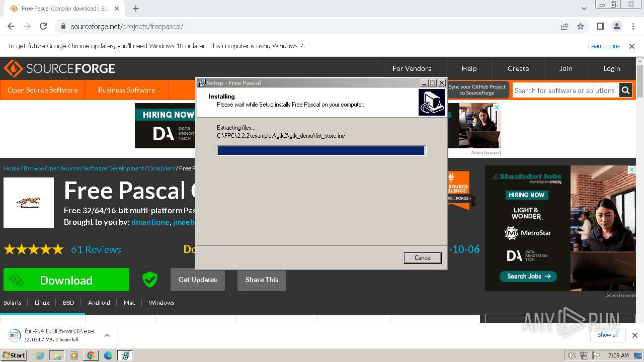Go back in Chrome
This screenshot has width=644, height=362.
[x=11, y=26]
